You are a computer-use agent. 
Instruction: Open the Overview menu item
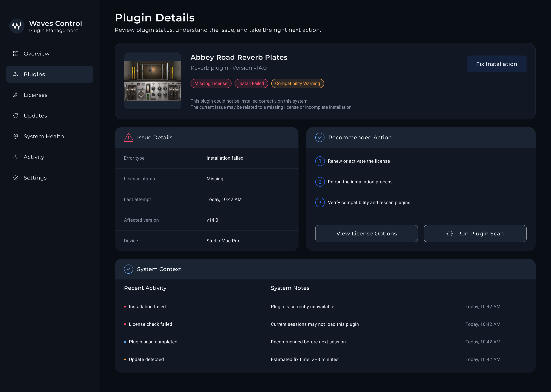click(x=50, y=54)
